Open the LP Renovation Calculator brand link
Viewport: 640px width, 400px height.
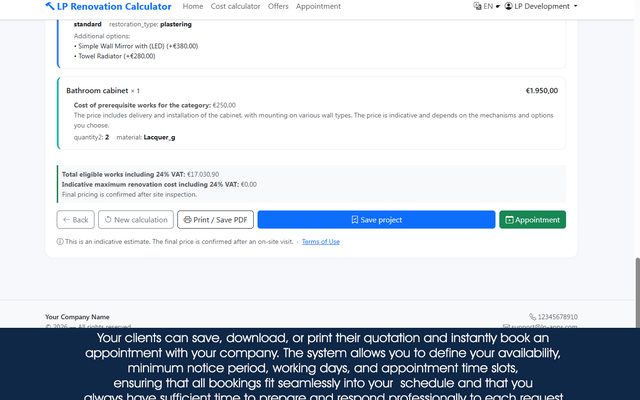click(109, 6)
